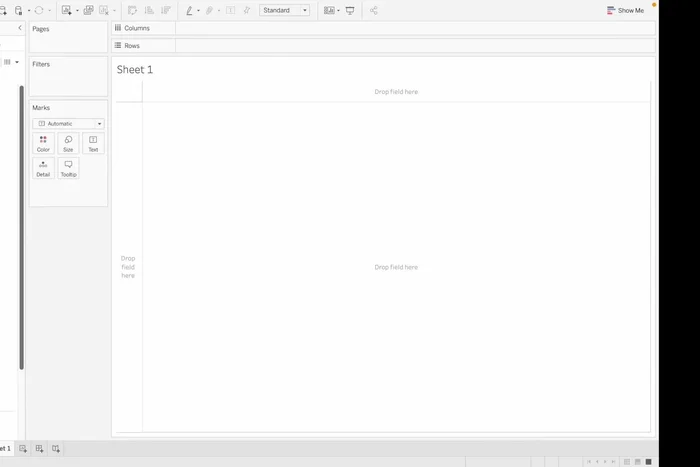Share the workbook with others

pos(374,10)
